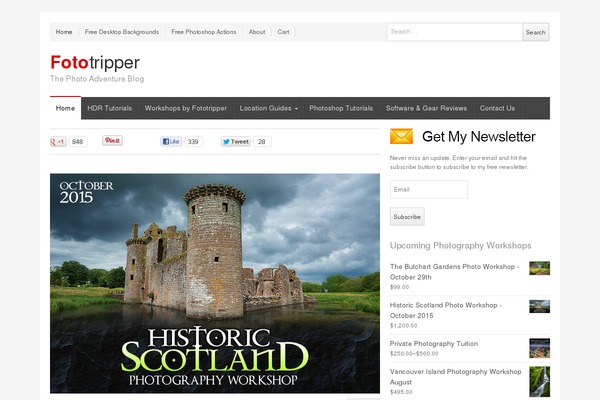Click Home link in top bar

(64, 32)
